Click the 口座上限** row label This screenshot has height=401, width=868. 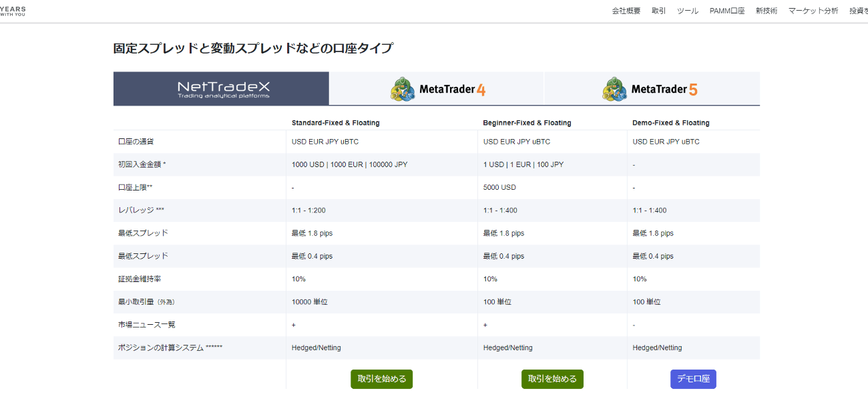136,187
